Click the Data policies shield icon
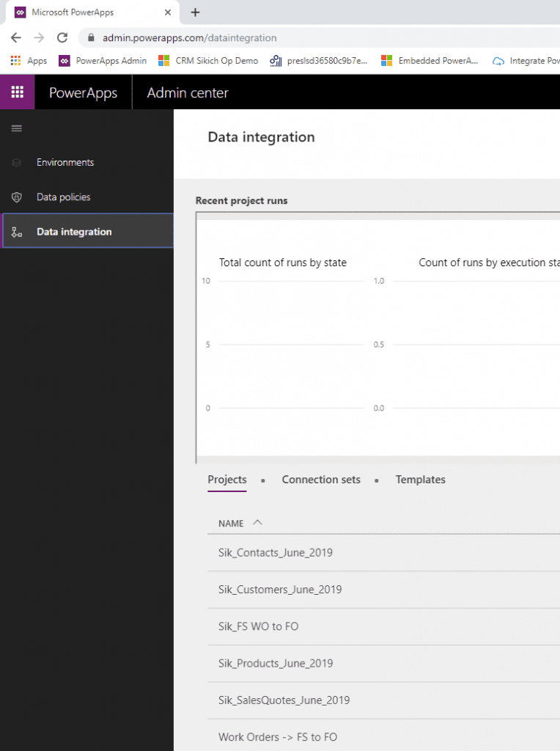Screen dimensions: 560x751 point(17,197)
